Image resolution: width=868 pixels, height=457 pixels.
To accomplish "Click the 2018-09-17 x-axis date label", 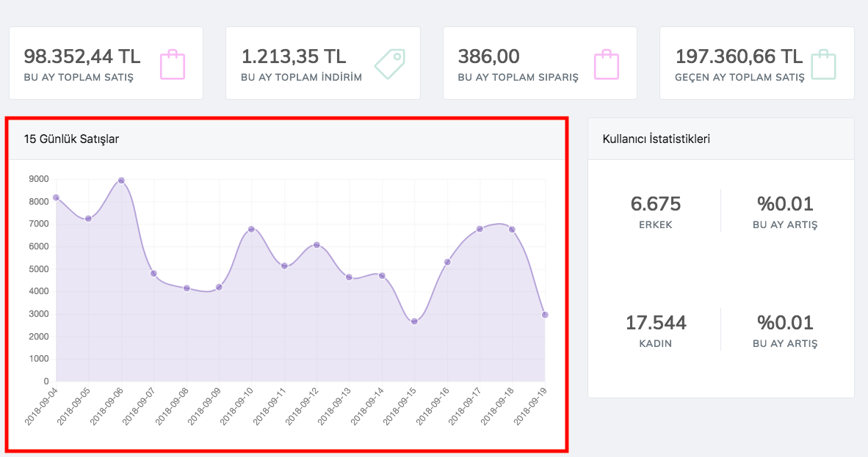I will click(469, 405).
